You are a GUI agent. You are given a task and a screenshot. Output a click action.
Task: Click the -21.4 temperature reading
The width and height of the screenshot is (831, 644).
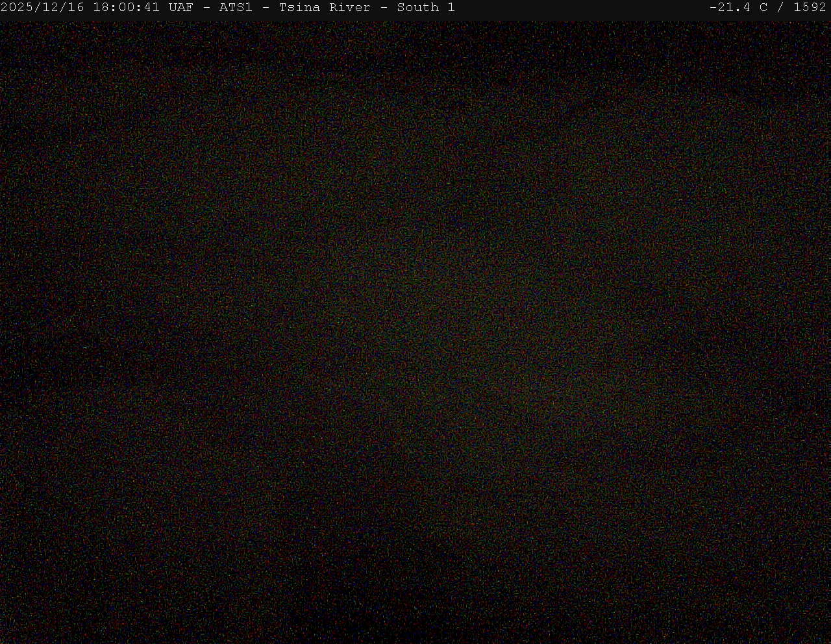[x=730, y=8]
